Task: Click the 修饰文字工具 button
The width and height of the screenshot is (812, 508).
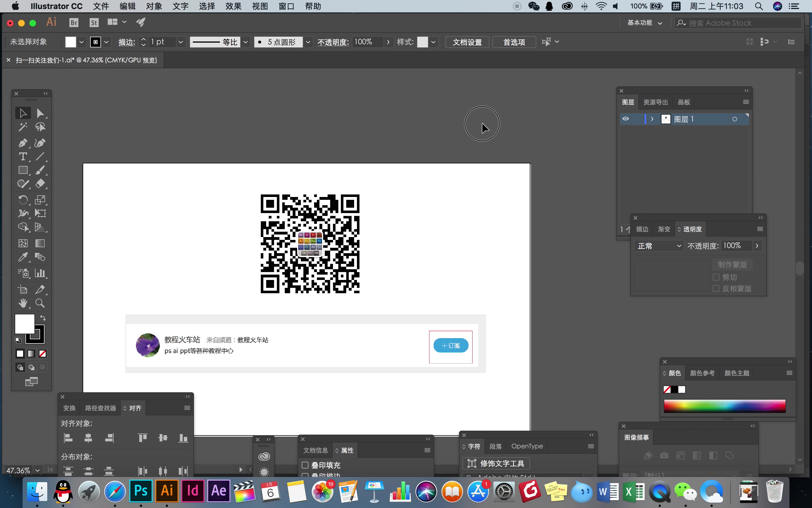Action: [496, 463]
